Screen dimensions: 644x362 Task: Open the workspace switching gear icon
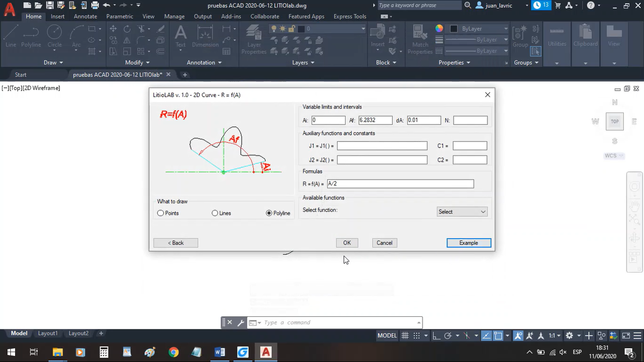570,336
